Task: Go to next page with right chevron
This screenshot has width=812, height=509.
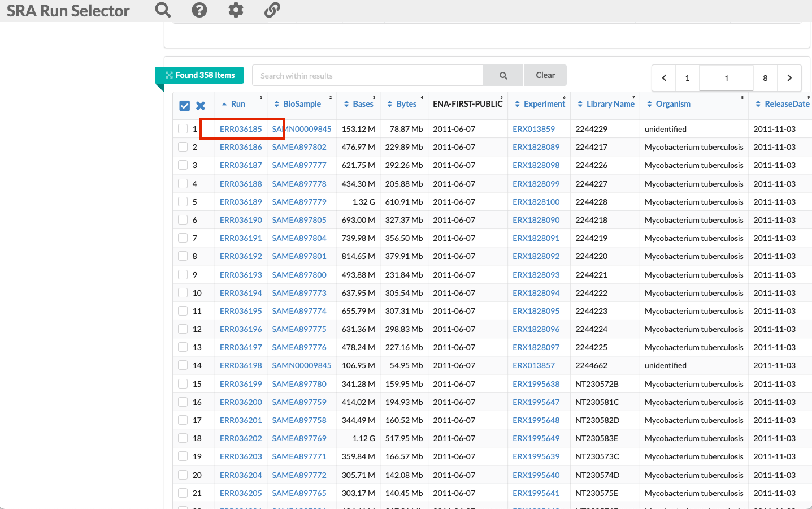Action: coord(789,78)
